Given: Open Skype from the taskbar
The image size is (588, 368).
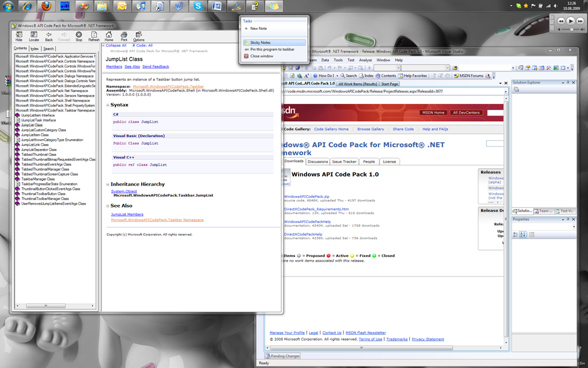Looking at the screenshot, I should 198,6.
